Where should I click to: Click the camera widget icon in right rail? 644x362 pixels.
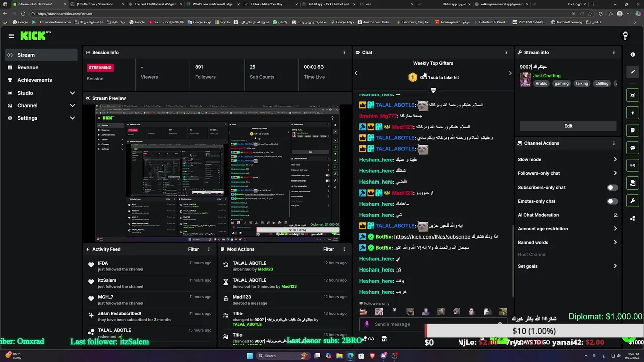(x=633, y=183)
